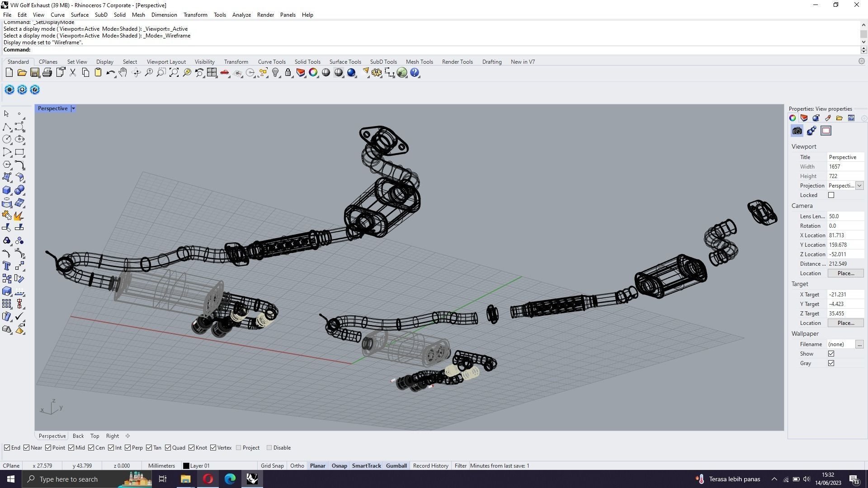Screen dimensions: 868x488
Task: Add a new viewport tab with plus icon
Action: tap(127, 436)
